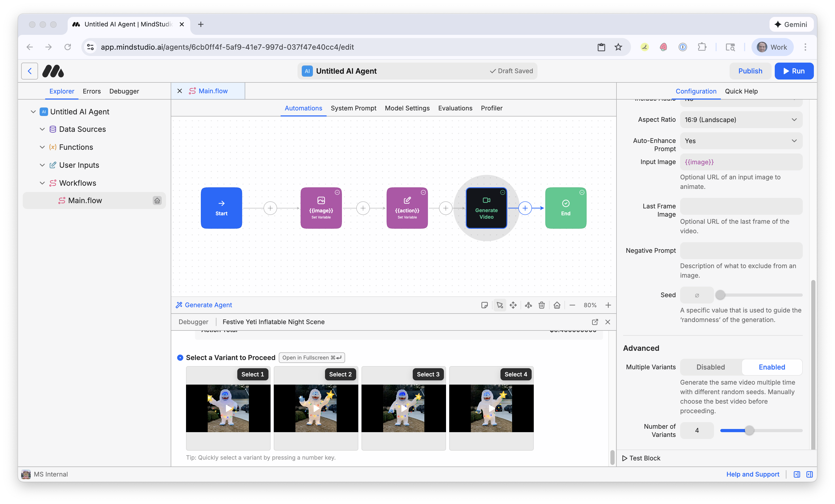Open the Quick Help tab
835x504 pixels.
(741, 91)
